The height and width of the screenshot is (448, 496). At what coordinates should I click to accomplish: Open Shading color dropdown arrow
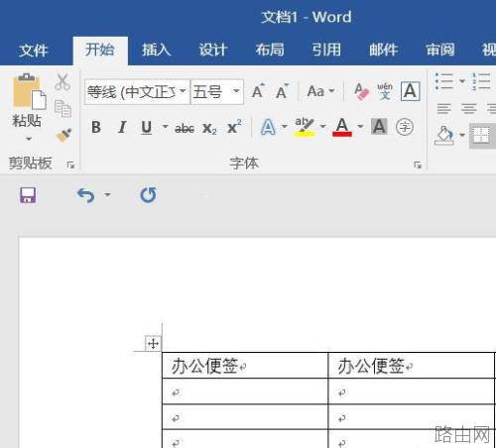[x=462, y=135]
